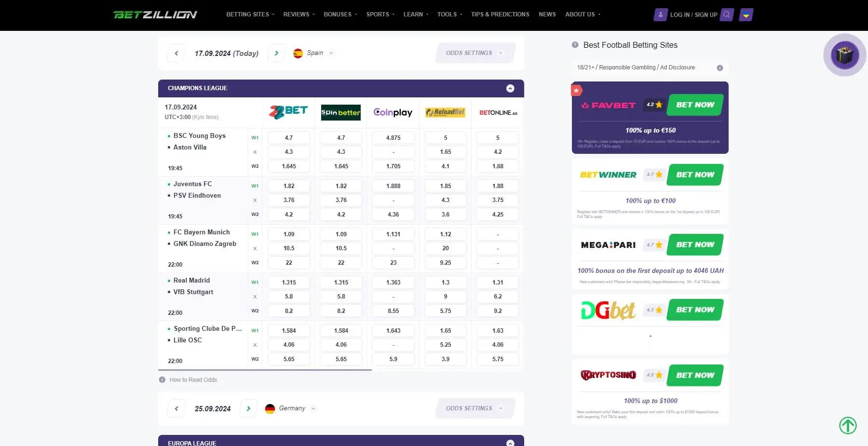Click the BetZillion site logo
The height and width of the screenshot is (446, 868).
point(155,14)
